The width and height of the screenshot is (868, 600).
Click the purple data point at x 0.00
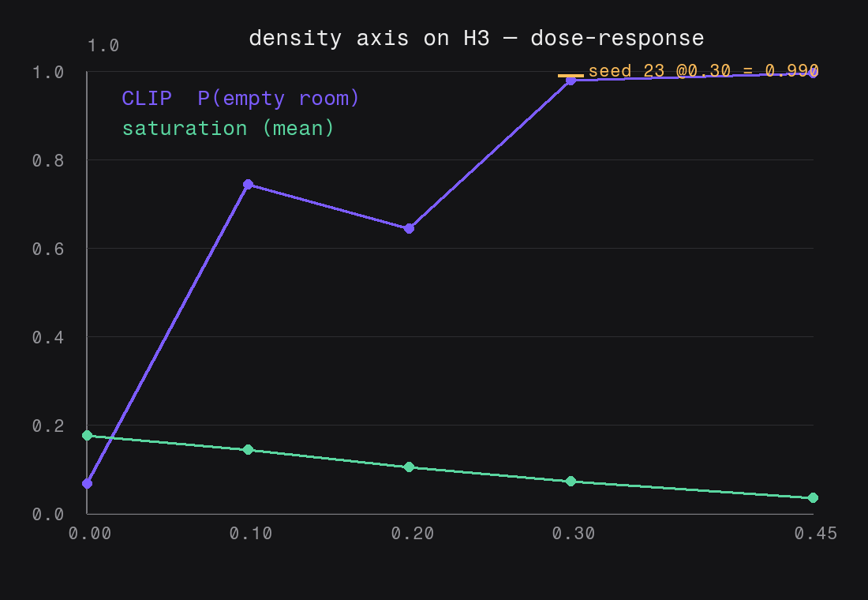pos(87,484)
